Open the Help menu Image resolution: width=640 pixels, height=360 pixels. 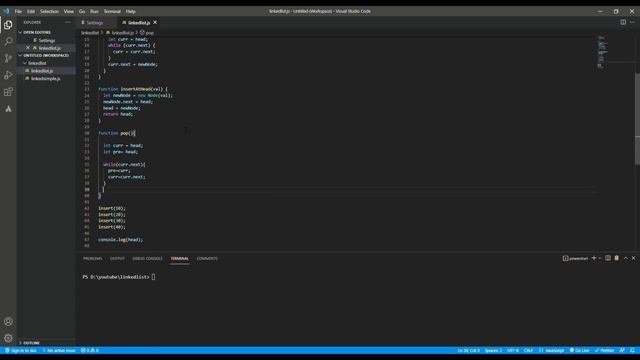[131, 11]
